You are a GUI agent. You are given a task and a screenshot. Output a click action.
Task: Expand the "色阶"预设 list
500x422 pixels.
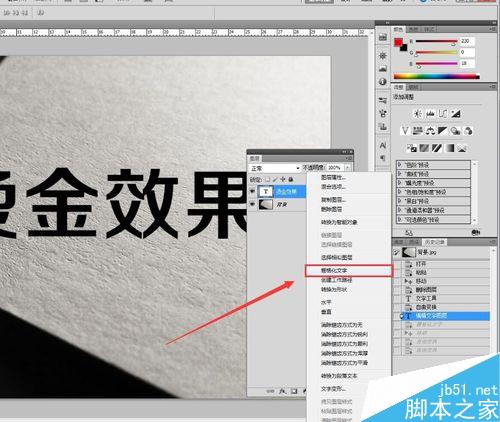coord(400,165)
